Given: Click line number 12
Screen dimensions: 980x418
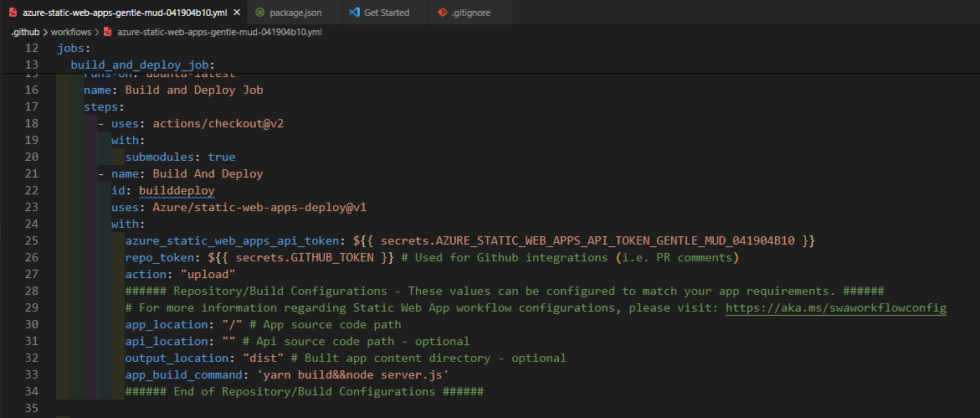Looking at the screenshot, I should pos(31,49).
